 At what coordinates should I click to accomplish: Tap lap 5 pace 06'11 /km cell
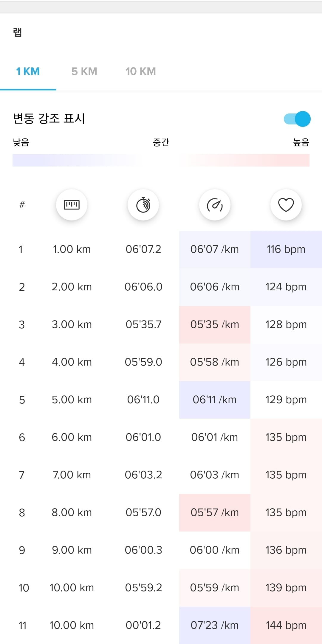pyautogui.click(x=215, y=400)
